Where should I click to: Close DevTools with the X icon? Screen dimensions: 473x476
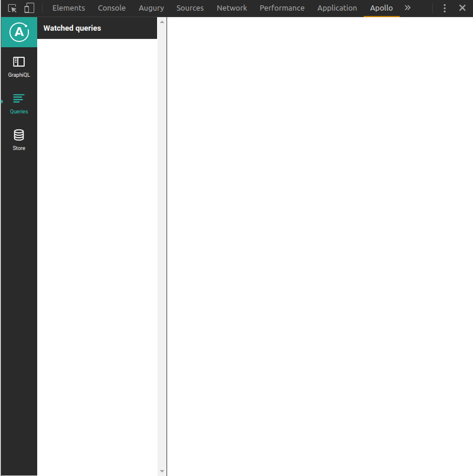(x=462, y=8)
